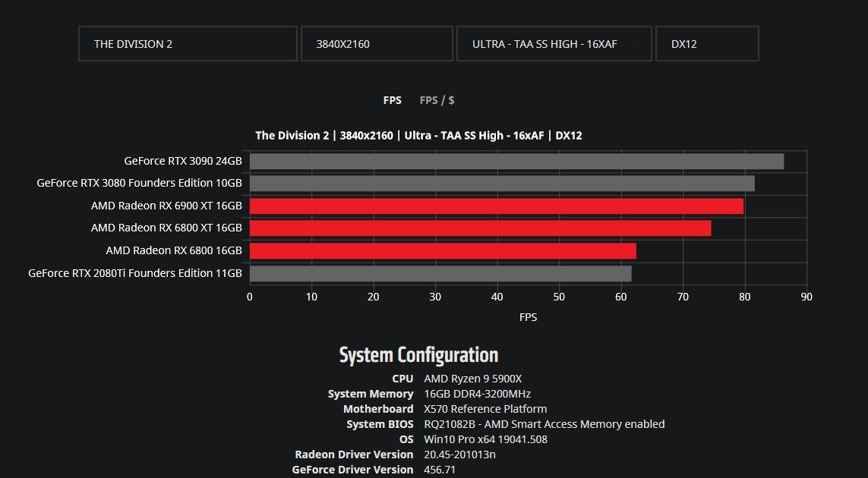This screenshot has height=478, width=868.
Task: Open the ULTRA - TAA SS HIGH quality dropdown
Action: pyautogui.click(x=554, y=44)
